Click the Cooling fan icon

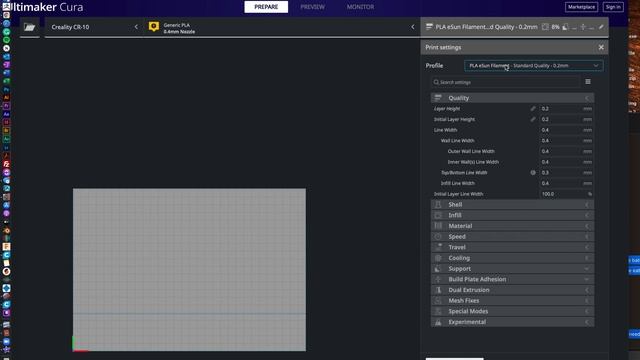pos(438,258)
